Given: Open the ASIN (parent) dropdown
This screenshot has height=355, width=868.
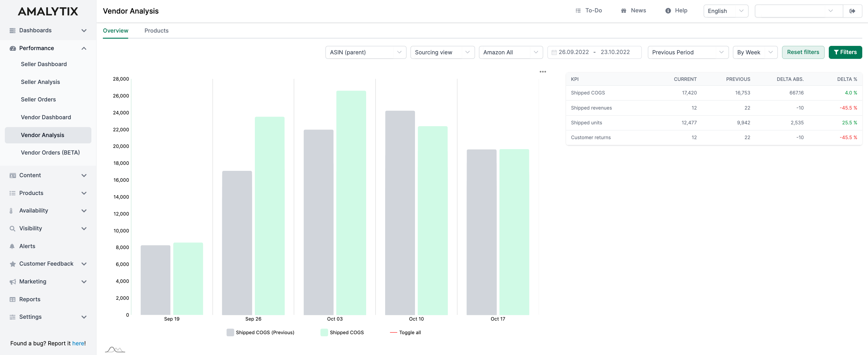Looking at the screenshot, I should (x=366, y=52).
